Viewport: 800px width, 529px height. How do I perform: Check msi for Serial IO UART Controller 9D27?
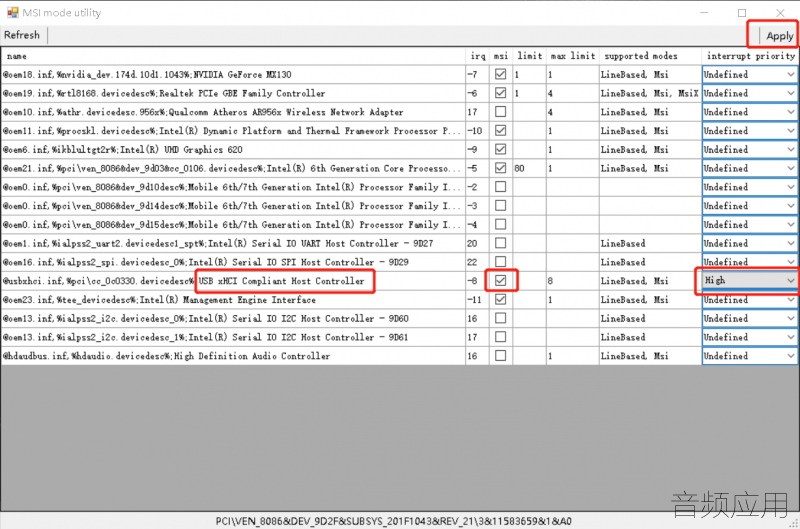coord(501,243)
